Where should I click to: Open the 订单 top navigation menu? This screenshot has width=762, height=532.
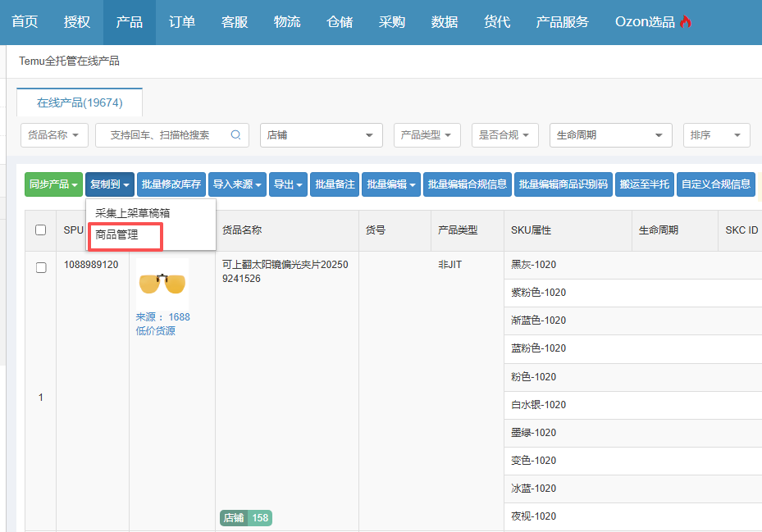pyautogui.click(x=182, y=22)
